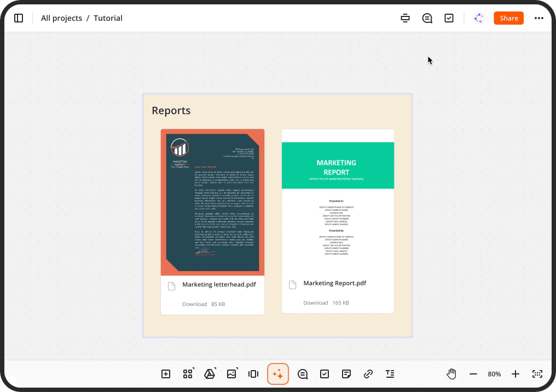The width and height of the screenshot is (556, 392).
Task: Select the comment tool in the bottom toolbar
Action: pos(303,374)
